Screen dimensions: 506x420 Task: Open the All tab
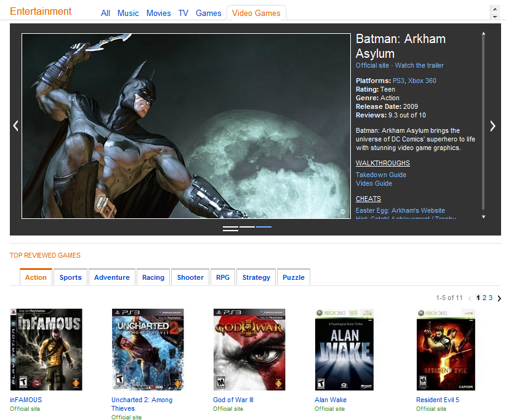point(105,13)
